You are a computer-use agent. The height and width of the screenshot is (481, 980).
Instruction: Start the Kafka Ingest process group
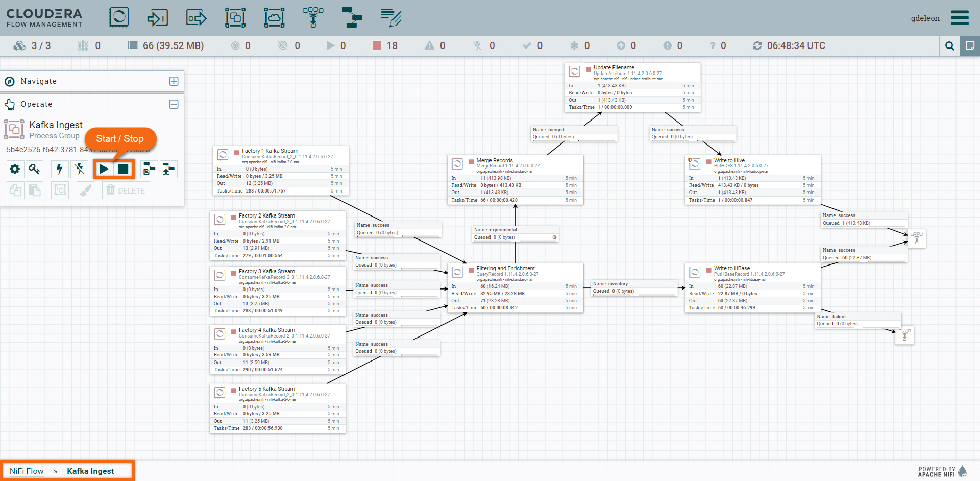coord(104,169)
